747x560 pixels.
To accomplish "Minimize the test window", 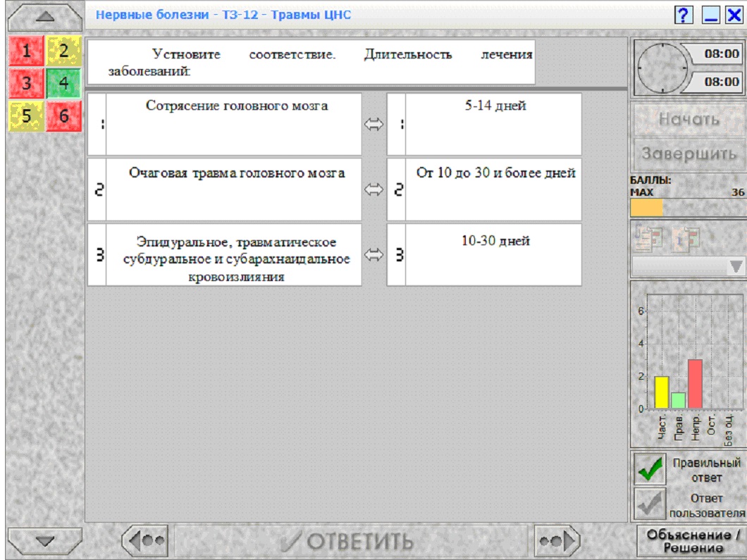I will tap(711, 15).
